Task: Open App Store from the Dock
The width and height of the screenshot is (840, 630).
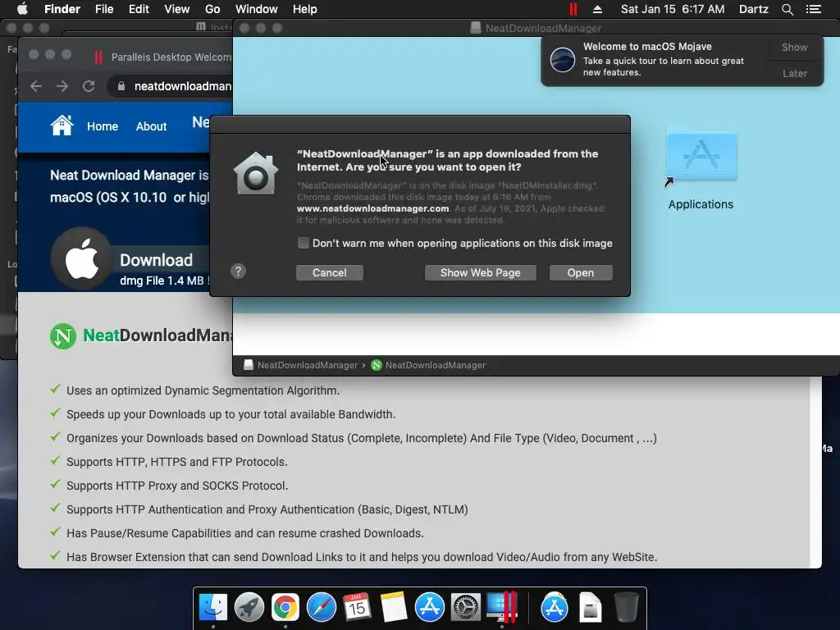Action: [x=430, y=607]
